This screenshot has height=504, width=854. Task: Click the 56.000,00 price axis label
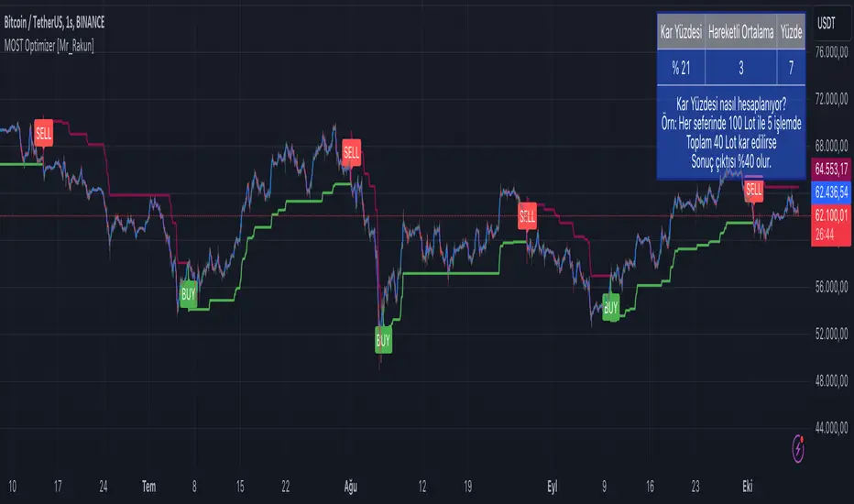[832, 287]
